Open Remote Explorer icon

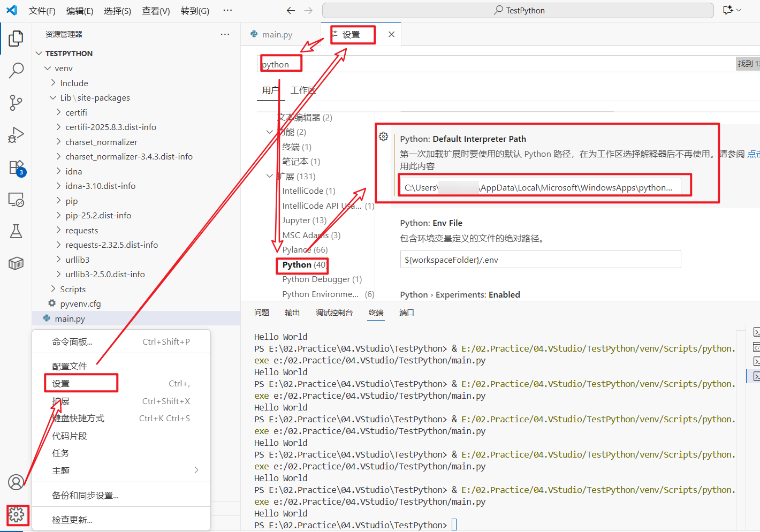click(16, 200)
